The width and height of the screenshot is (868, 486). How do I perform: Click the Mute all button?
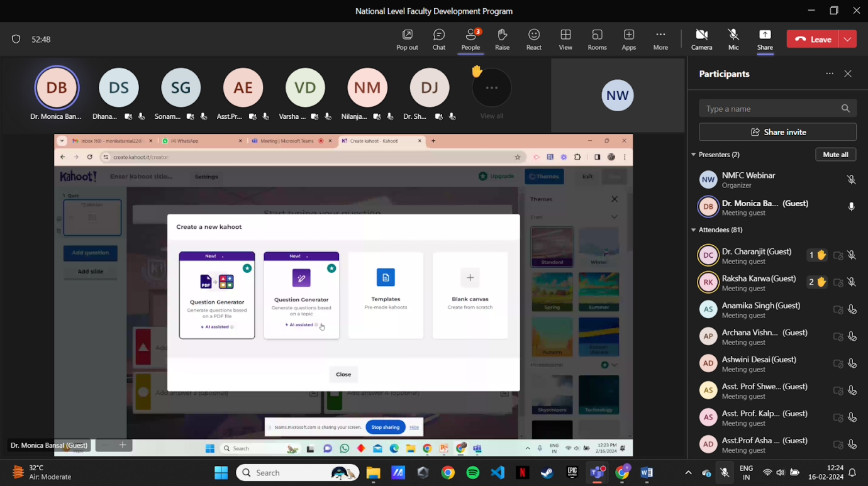point(835,155)
